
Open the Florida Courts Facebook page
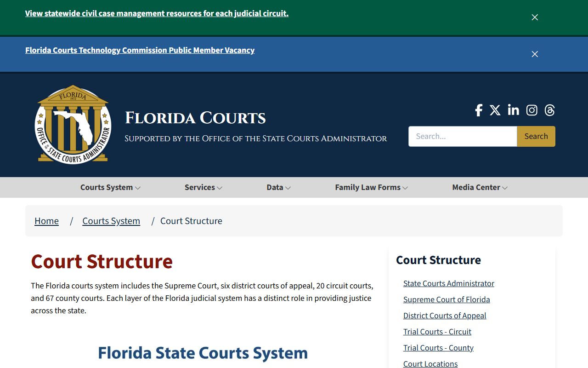click(x=479, y=110)
